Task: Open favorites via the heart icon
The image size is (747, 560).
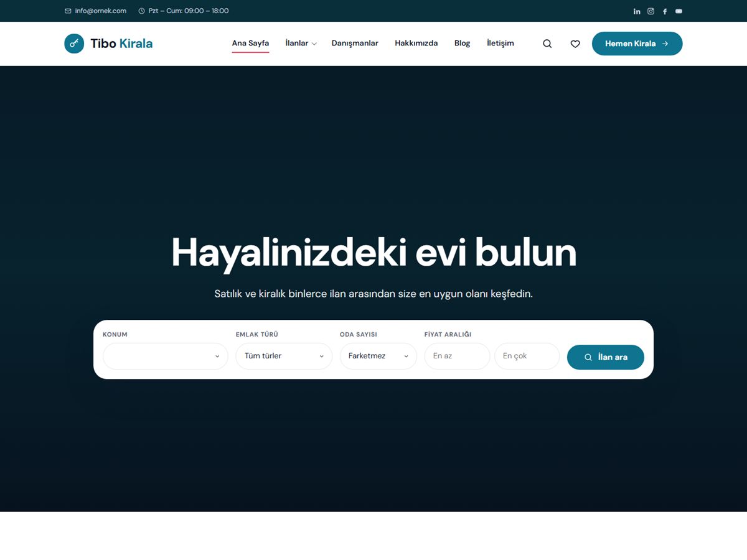Action: (575, 44)
